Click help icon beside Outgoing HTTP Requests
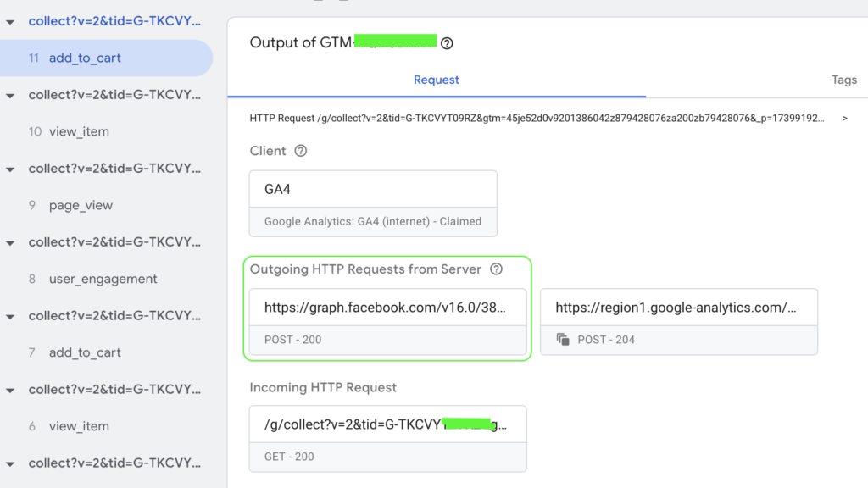This screenshot has height=488, width=868. 497,269
